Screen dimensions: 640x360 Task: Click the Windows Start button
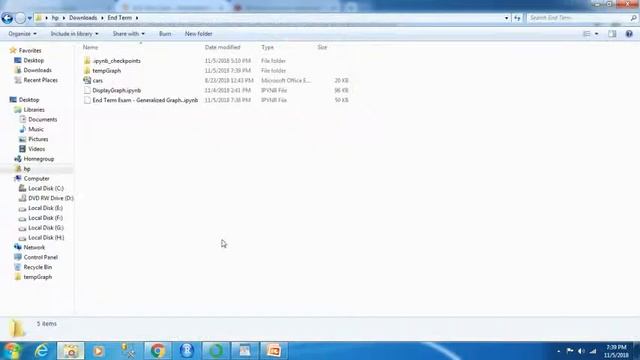(13, 351)
